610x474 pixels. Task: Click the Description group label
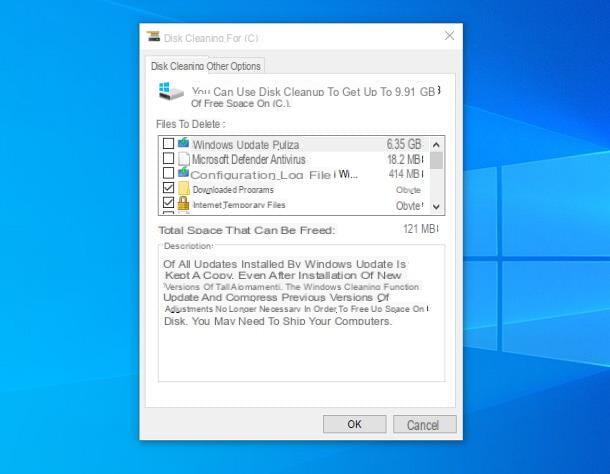coord(189,246)
